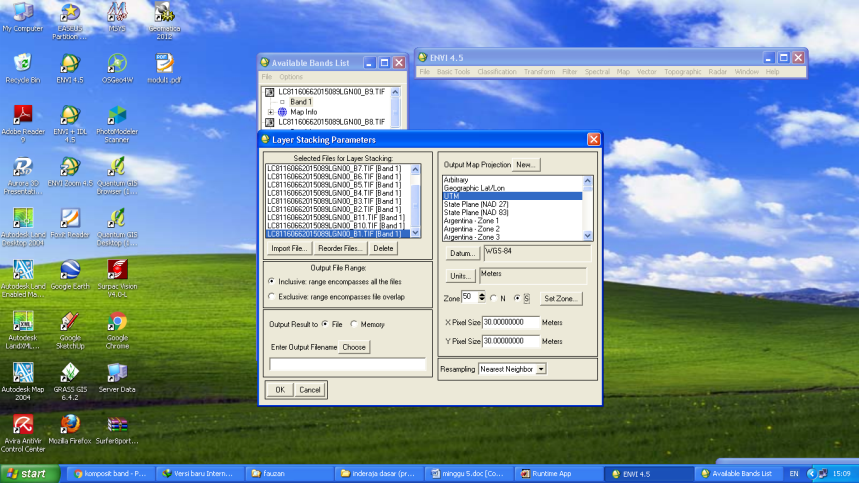Click Choose output filename button

click(x=354, y=347)
